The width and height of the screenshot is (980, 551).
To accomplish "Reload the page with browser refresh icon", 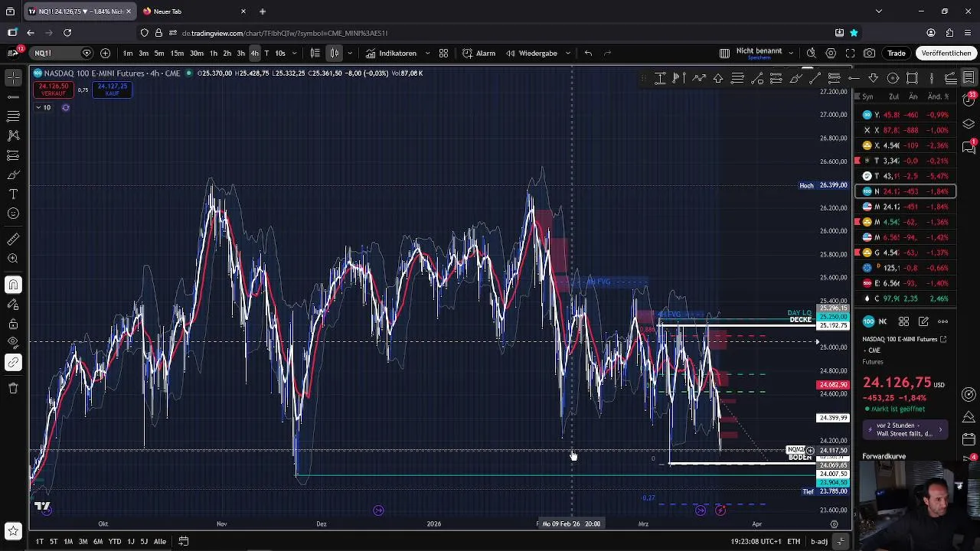I will [x=67, y=33].
